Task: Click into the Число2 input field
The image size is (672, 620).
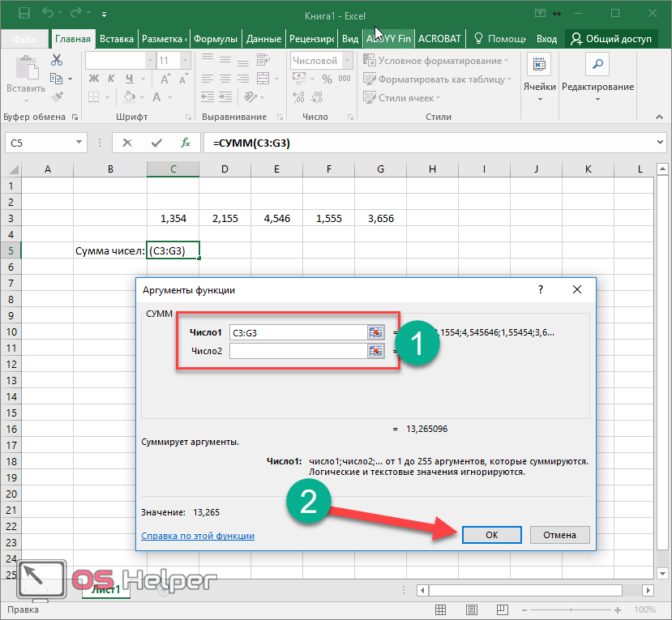Action: (297, 351)
